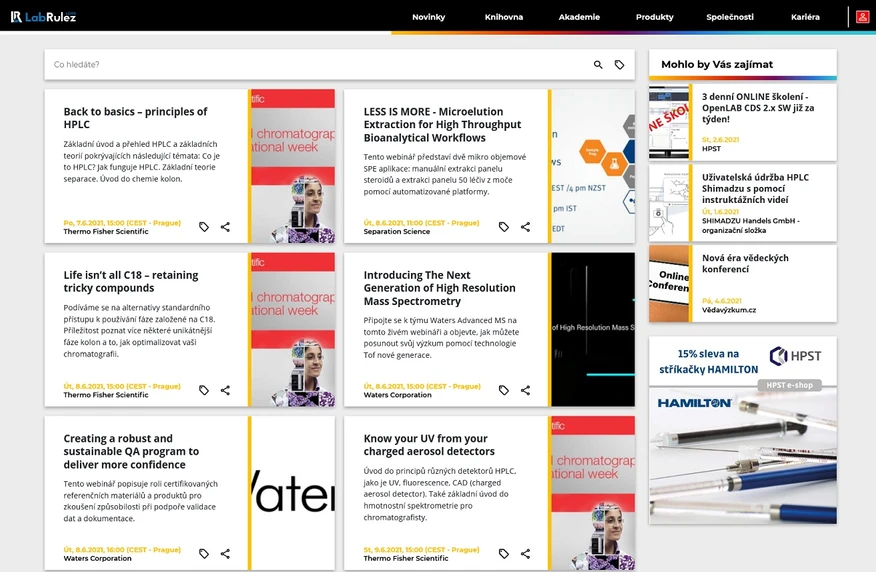Click the HPST e-shop label on ad
Screen dimensions: 876x572
(789, 385)
